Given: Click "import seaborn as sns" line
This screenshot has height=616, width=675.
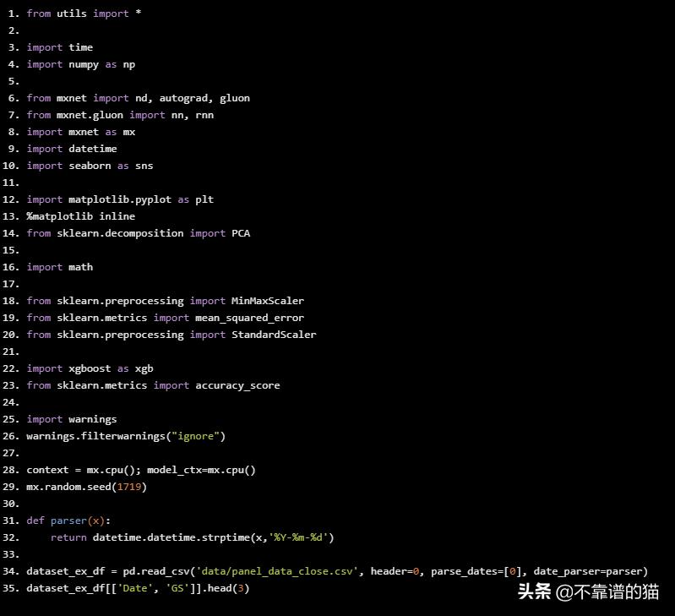Looking at the screenshot, I should click(90, 166).
